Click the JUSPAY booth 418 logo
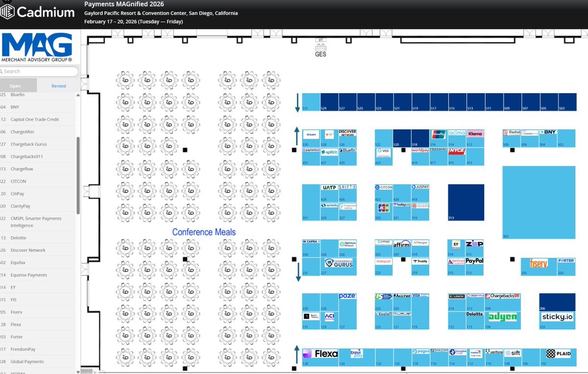 tap(420, 187)
